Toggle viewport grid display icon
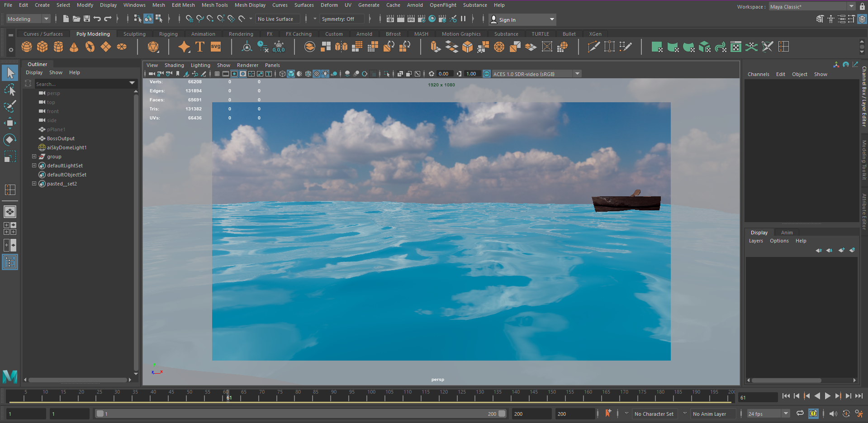Screen dimensions: 868x423 [x=217, y=74]
